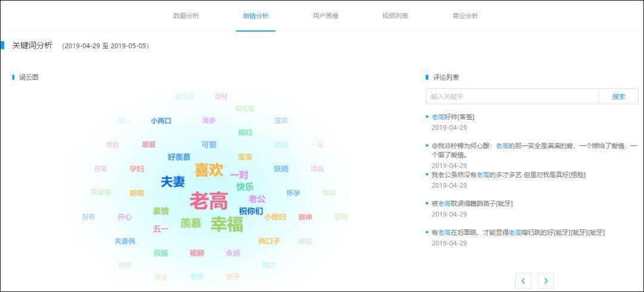Click the 妖娆 word in cloud
Screen dimensions: 644x292
281,169
